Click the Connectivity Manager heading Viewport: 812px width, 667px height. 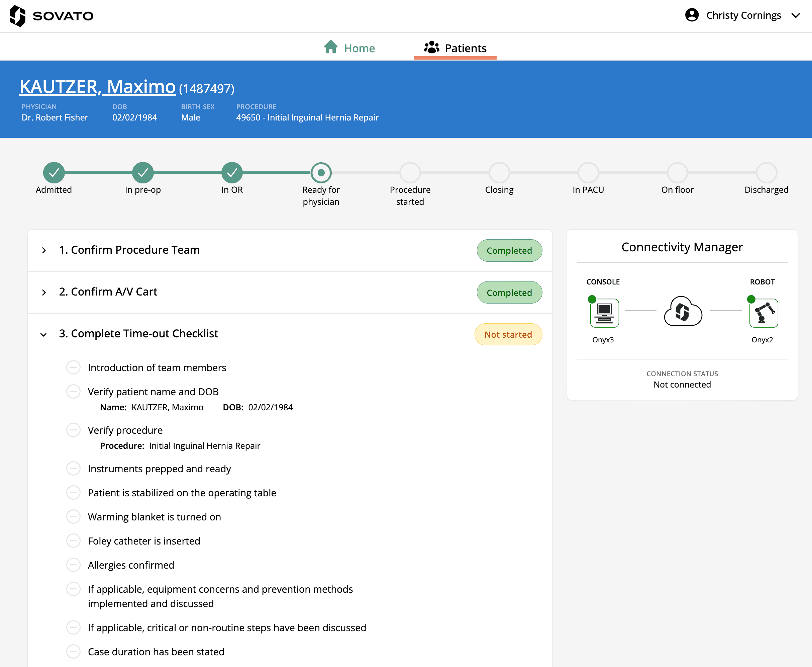point(682,247)
